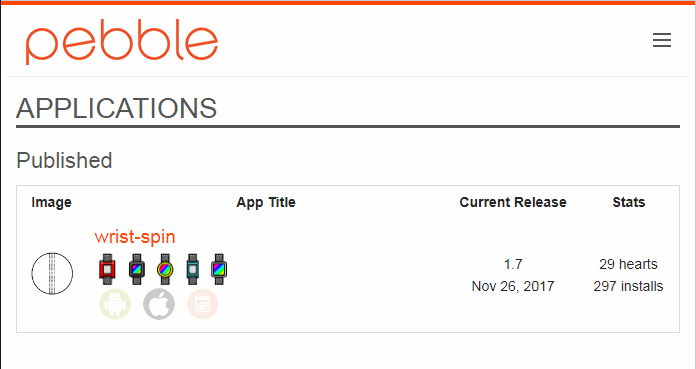Click the round yellow-rimmed watch icon

[x=165, y=269]
